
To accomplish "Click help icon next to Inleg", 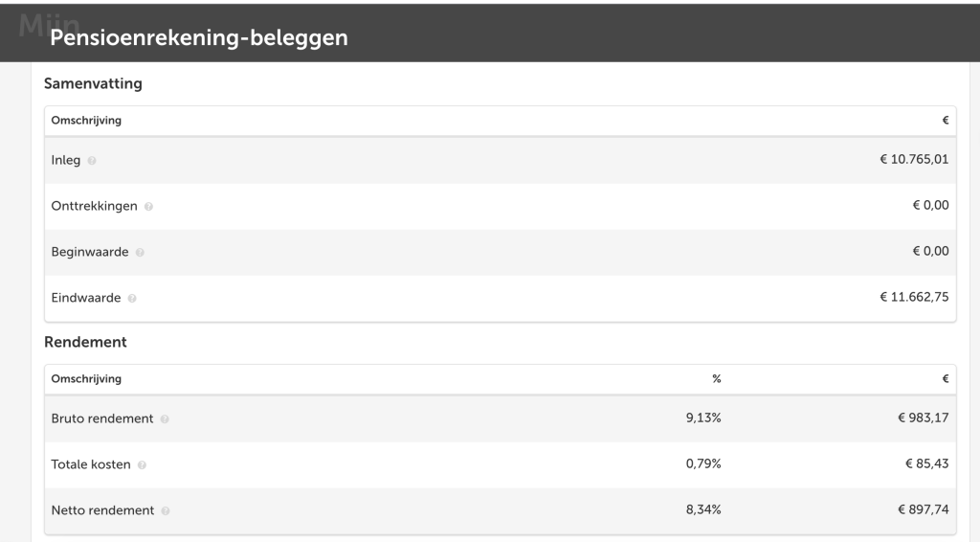I will click(x=92, y=161).
